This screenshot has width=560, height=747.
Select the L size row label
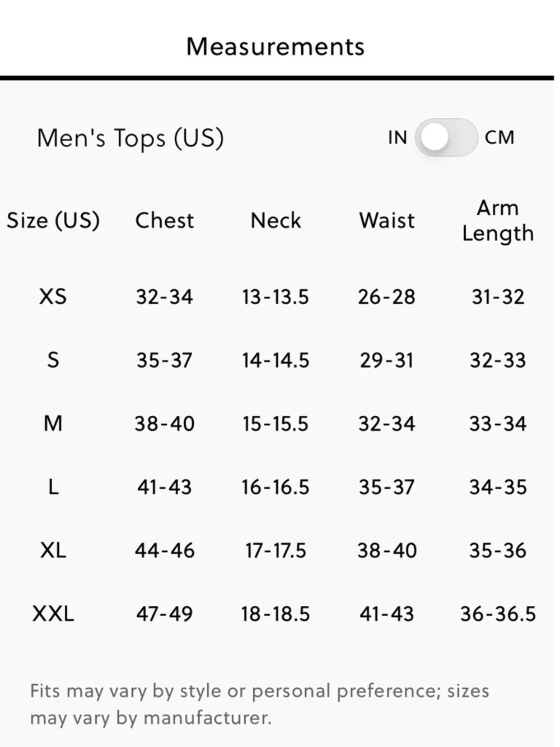53,486
